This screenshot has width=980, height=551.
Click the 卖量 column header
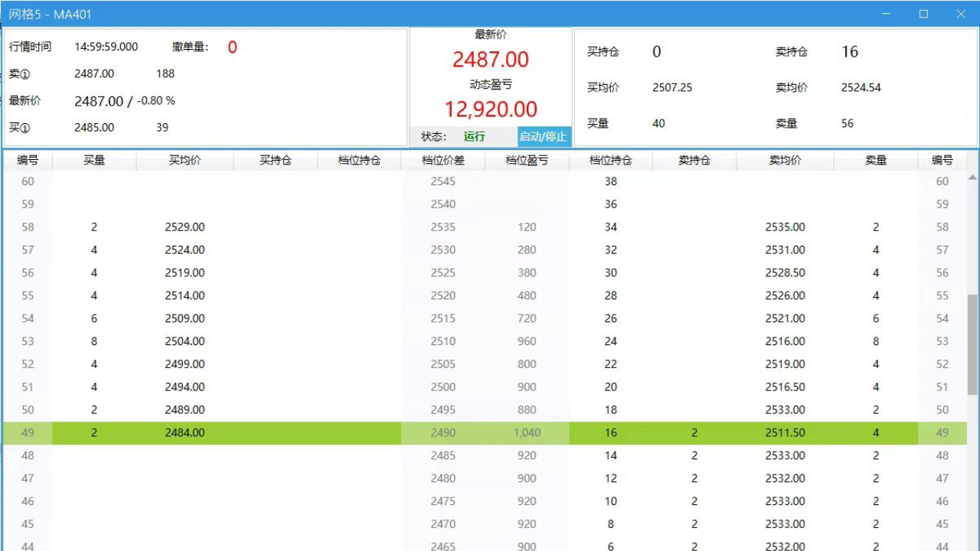coord(875,160)
